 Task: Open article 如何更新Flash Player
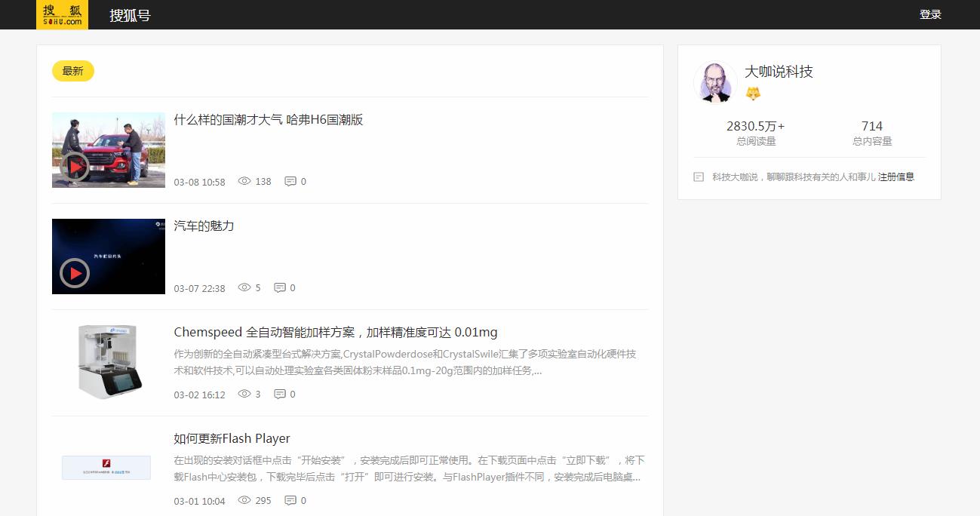click(x=232, y=438)
